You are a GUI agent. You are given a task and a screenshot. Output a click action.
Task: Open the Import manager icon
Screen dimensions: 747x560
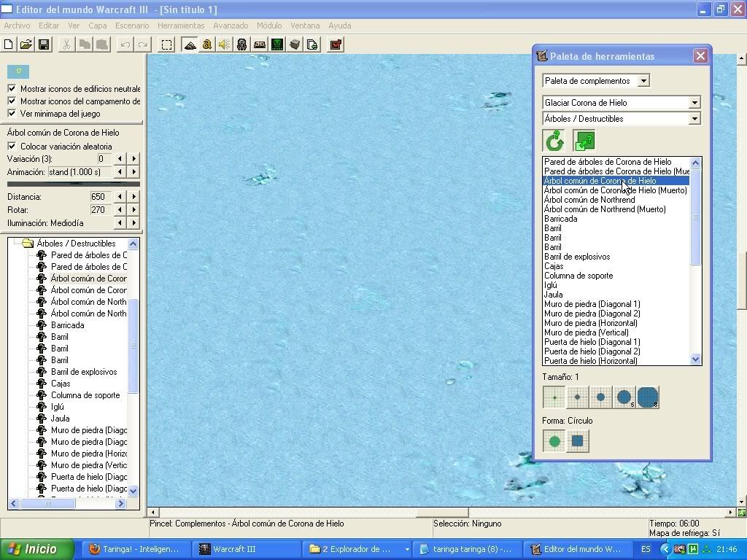point(312,44)
